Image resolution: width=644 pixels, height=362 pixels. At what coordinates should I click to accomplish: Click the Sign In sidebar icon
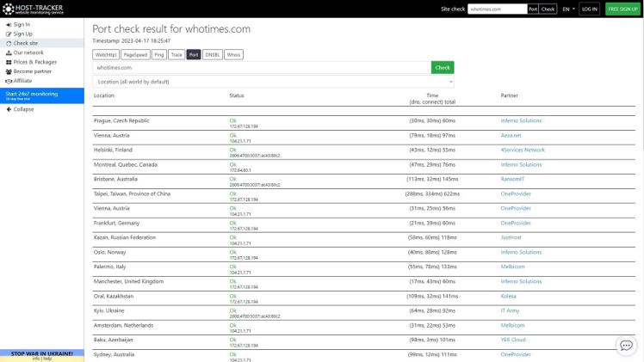click(9, 24)
